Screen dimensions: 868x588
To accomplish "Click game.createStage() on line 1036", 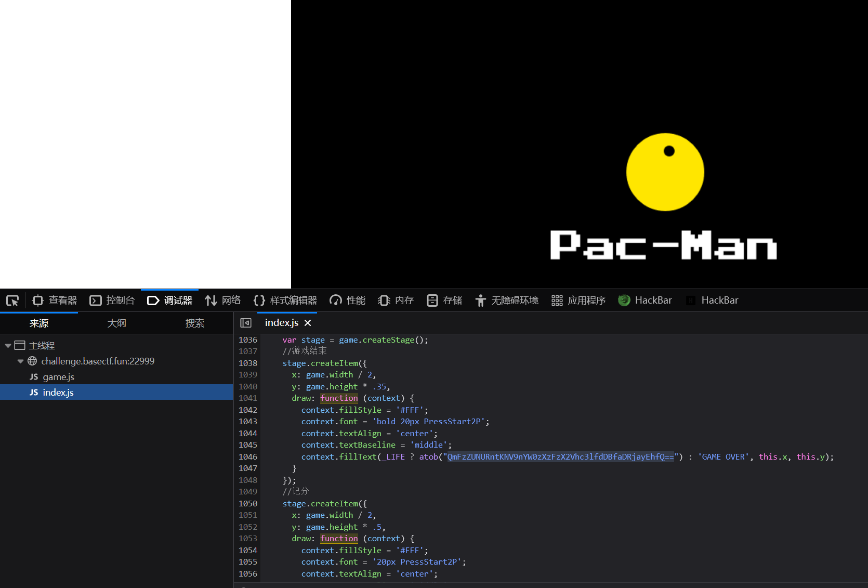I will tap(384, 340).
